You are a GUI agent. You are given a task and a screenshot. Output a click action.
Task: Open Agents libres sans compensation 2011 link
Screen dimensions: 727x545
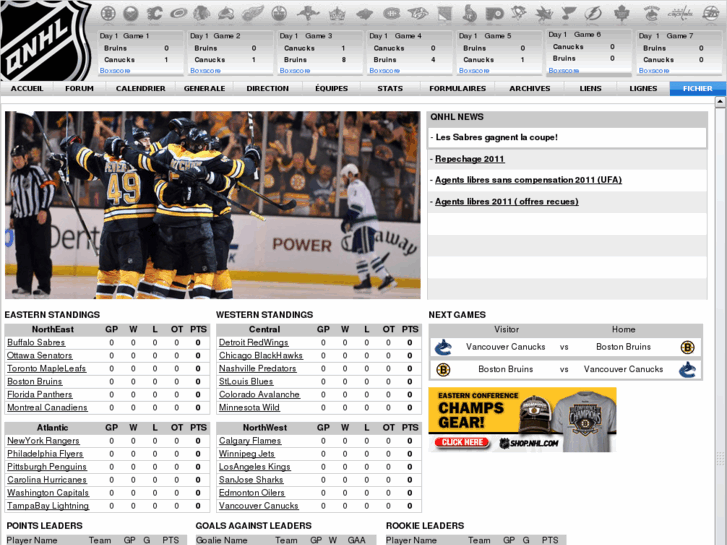point(528,180)
